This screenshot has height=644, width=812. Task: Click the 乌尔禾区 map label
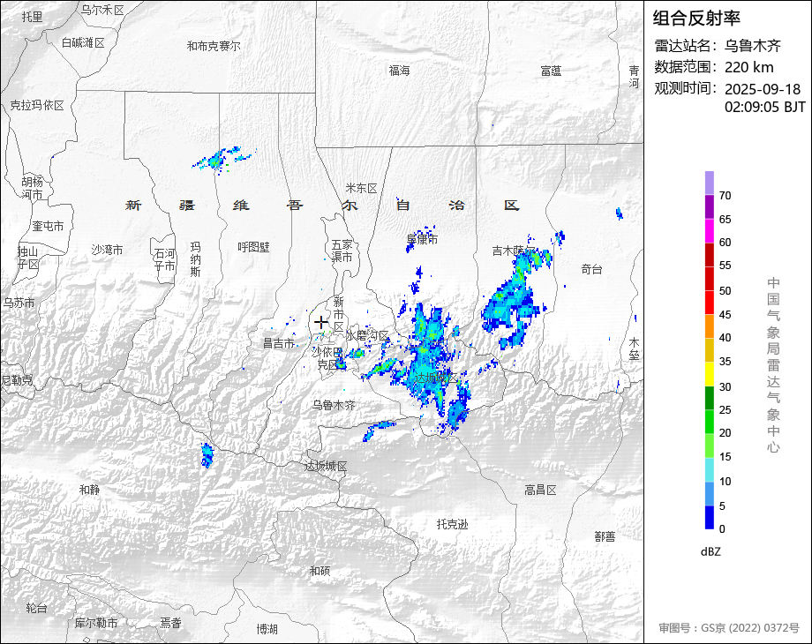(103, 10)
